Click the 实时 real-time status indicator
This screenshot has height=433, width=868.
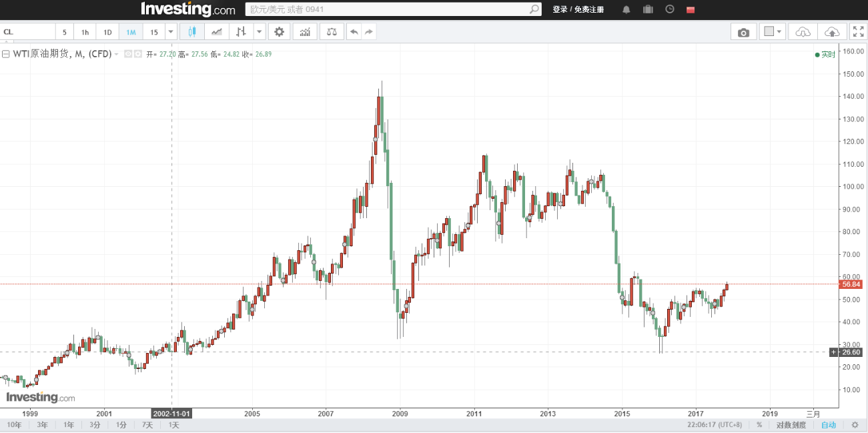[x=825, y=55]
